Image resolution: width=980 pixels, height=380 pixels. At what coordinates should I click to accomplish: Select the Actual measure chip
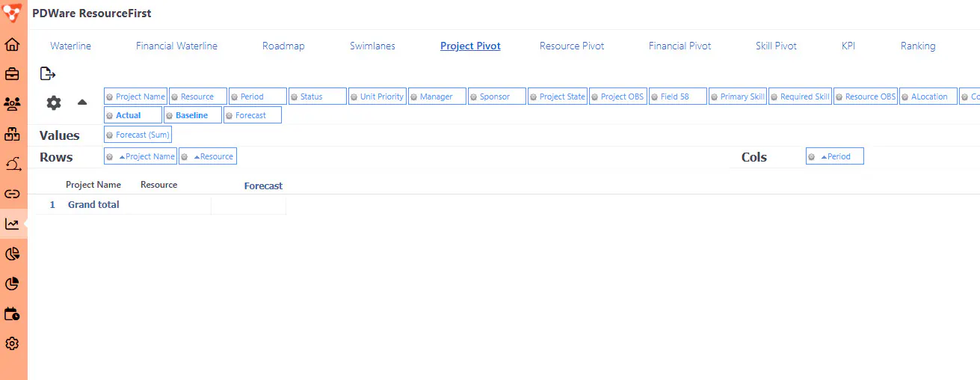tap(133, 115)
